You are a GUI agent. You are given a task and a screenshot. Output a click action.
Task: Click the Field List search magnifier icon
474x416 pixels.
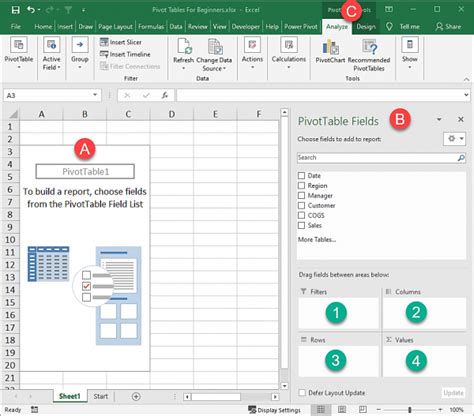[x=461, y=158]
